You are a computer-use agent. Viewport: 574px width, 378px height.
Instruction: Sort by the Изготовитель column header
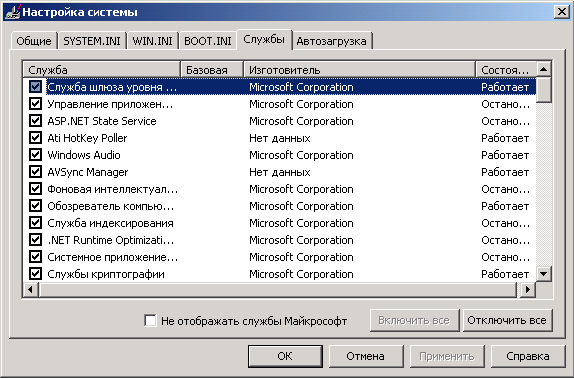pos(359,70)
